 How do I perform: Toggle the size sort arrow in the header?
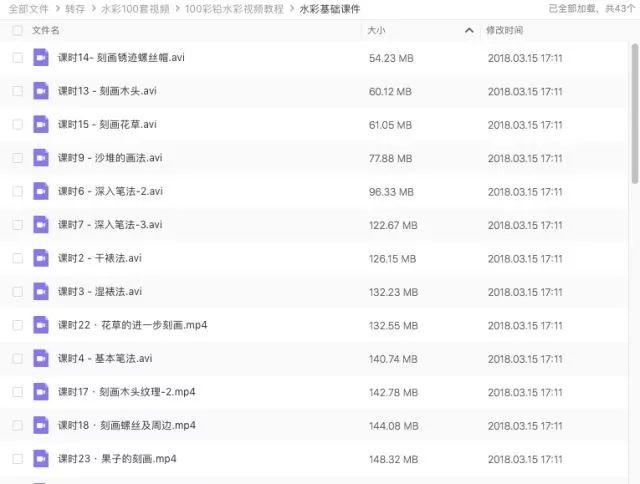click(x=469, y=30)
